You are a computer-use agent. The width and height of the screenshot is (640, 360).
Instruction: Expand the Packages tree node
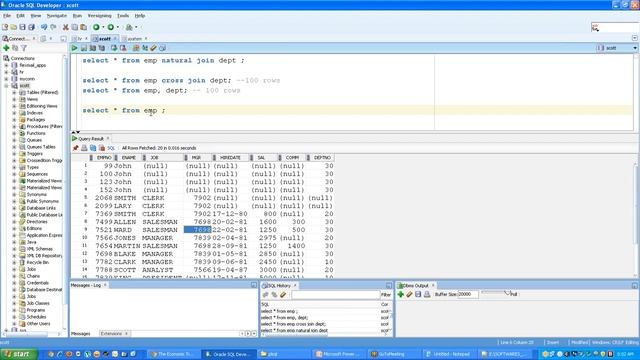tap(14, 120)
